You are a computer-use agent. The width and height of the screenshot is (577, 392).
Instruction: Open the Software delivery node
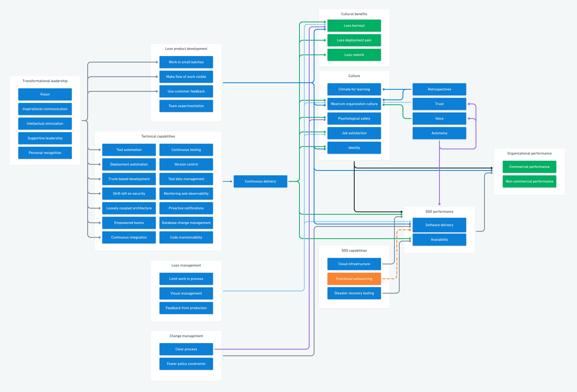pyautogui.click(x=439, y=225)
